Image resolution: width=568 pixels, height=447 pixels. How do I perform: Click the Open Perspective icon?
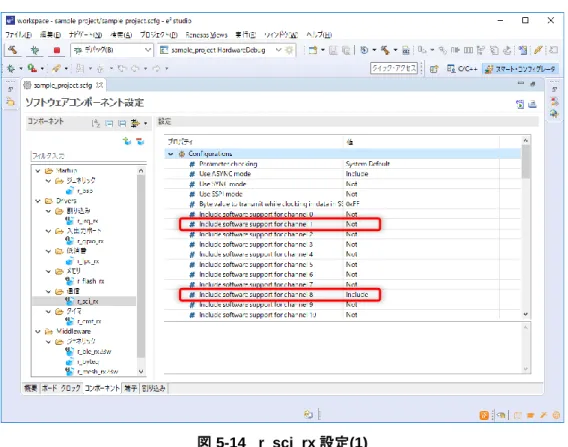pos(434,68)
